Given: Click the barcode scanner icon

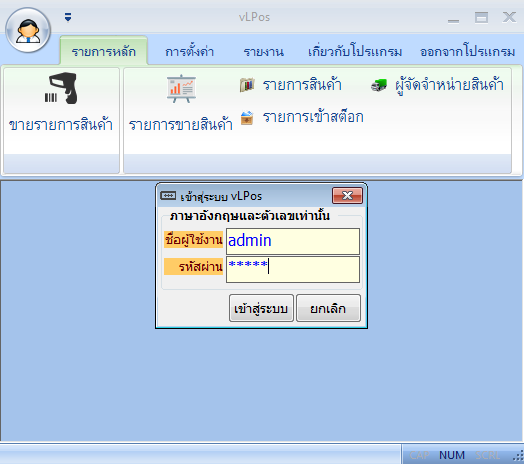Looking at the screenshot, I should point(61,88).
